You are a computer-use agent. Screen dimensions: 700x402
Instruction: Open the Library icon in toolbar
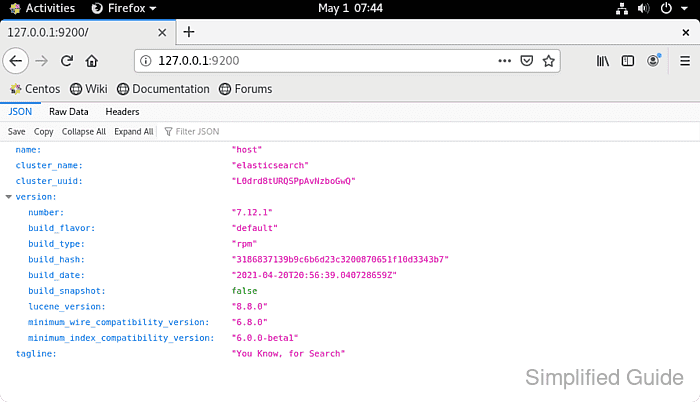click(x=603, y=61)
